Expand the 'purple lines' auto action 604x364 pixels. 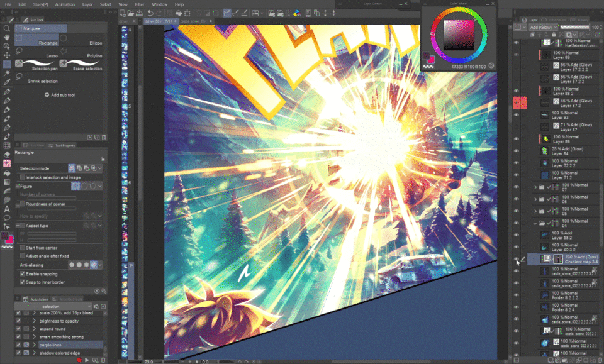tap(34, 345)
